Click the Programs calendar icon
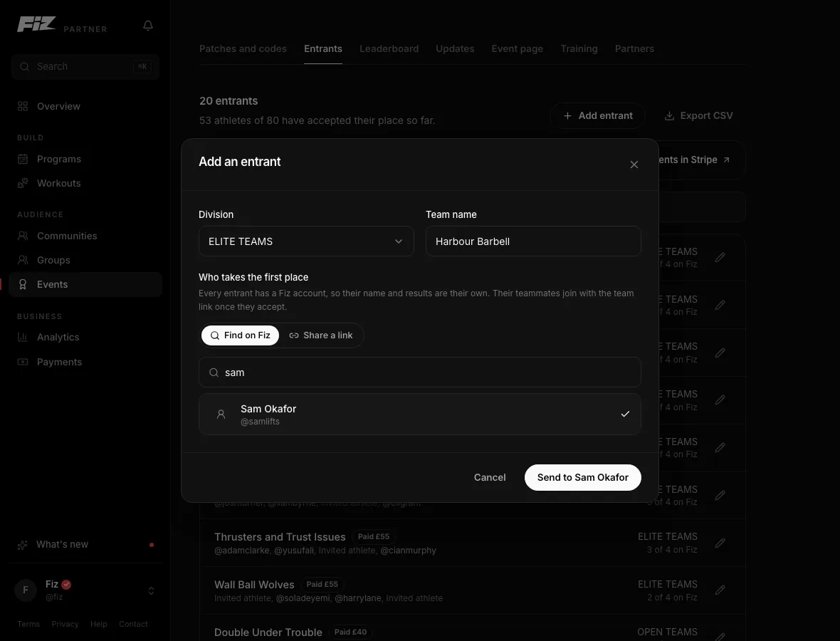Image resolution: width=840 pixels, height=641 pixels. pyautogui.click(x=23, y=159)
